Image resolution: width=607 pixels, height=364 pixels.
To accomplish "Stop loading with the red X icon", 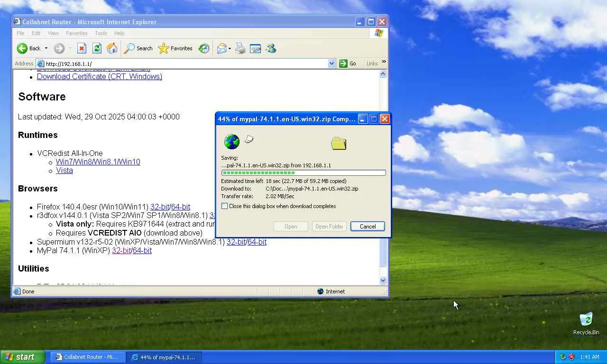I will pos(82,48).
